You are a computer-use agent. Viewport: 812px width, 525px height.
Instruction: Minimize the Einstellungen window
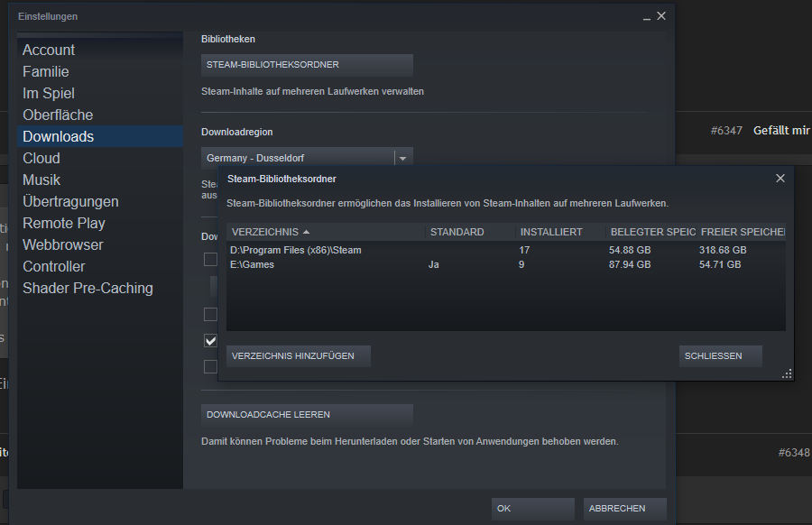click(x=646, y=17)
